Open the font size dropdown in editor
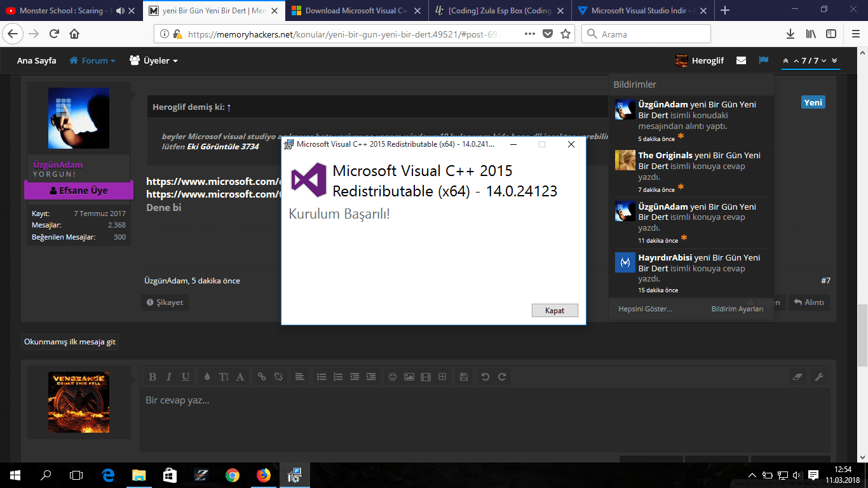The width and height of the screenshot is (868, 488). (x=224, y=377)
